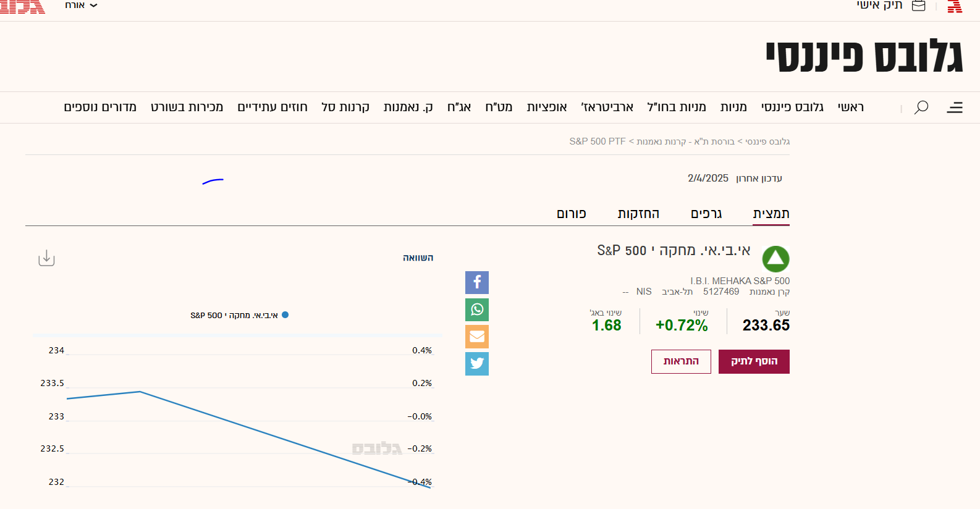Open אג"ח navigation item
This screenshot has width=980, height=509.
click(x=459, y=107)
